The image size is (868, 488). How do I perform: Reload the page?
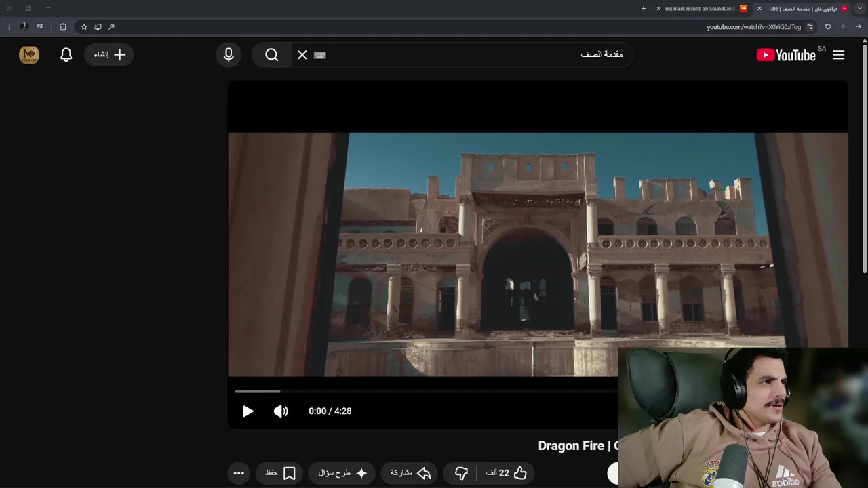click(828, 27)
